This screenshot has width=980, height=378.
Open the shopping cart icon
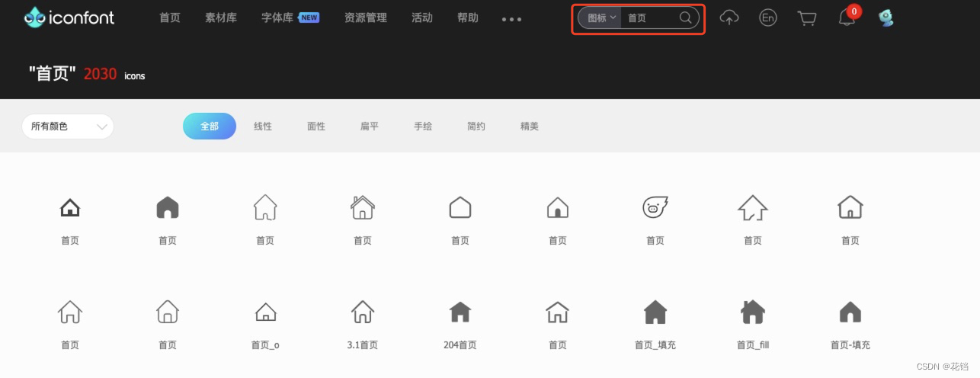click(x=807, y=18)
